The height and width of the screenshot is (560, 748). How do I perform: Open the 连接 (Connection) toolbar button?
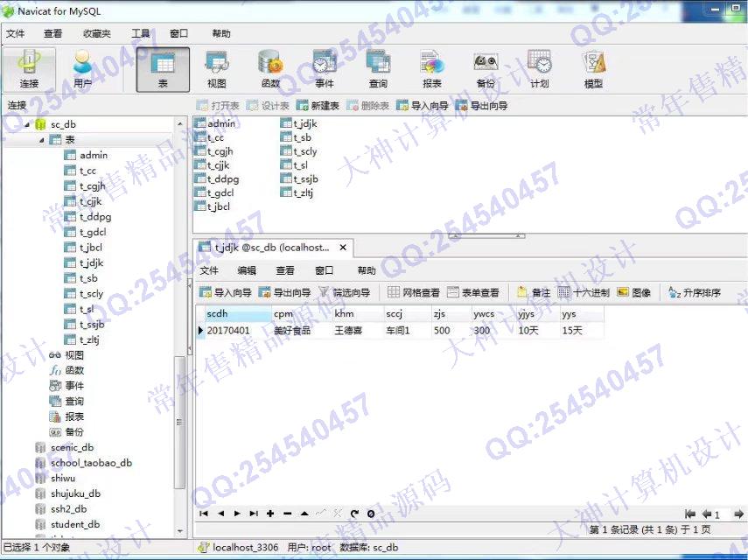[x=29, y=69]
